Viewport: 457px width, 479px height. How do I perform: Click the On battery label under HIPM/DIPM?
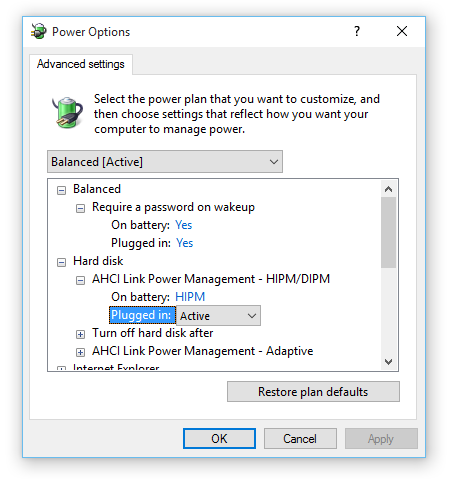140,297
